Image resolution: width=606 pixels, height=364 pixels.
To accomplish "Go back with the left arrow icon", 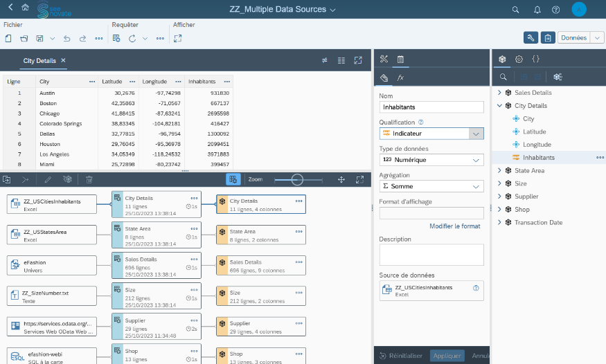I will tap(11, 8).
